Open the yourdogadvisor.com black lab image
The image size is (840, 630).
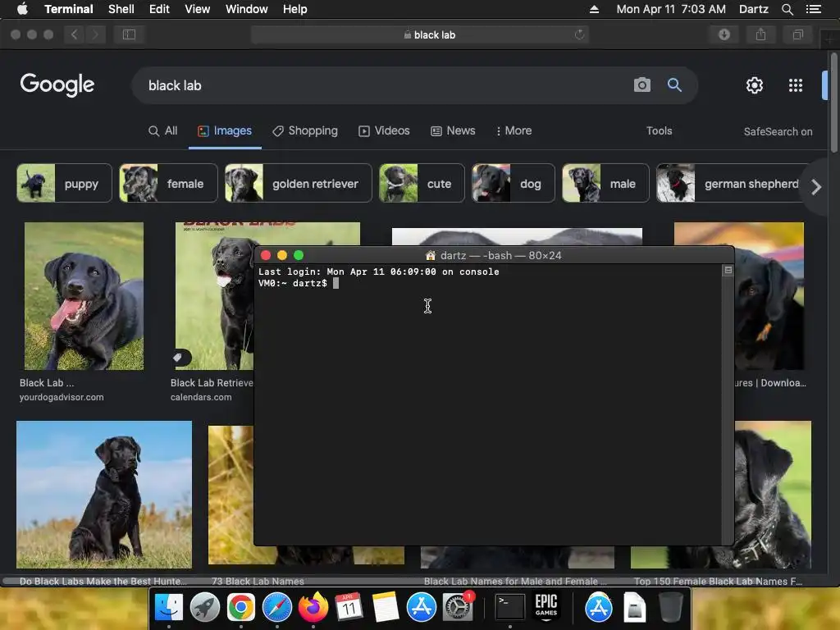pyautogui.click(x=84, y=295)
